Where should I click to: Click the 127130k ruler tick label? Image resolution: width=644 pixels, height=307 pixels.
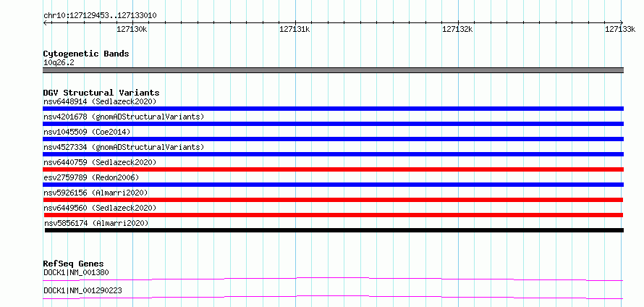[132, 29]
